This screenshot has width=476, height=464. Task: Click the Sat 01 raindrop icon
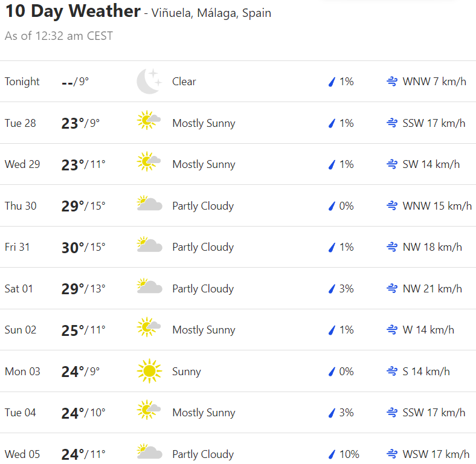pyautogui.click(x=331, y=289)
